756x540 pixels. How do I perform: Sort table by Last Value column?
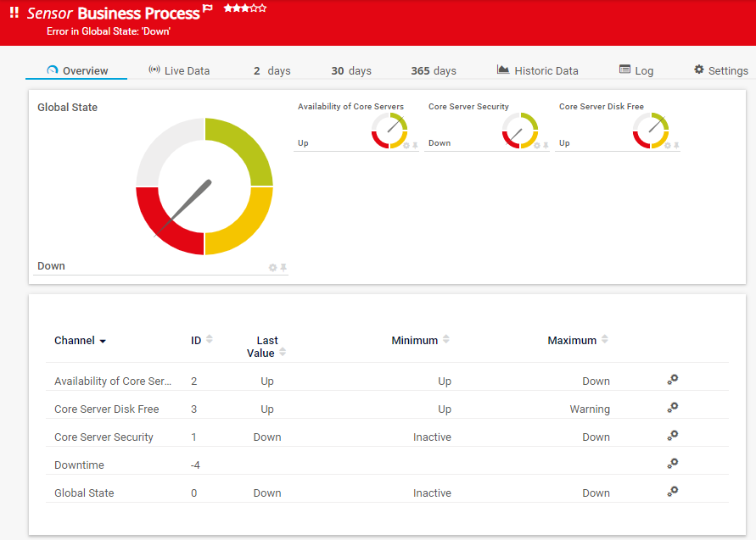coord(266,347)
